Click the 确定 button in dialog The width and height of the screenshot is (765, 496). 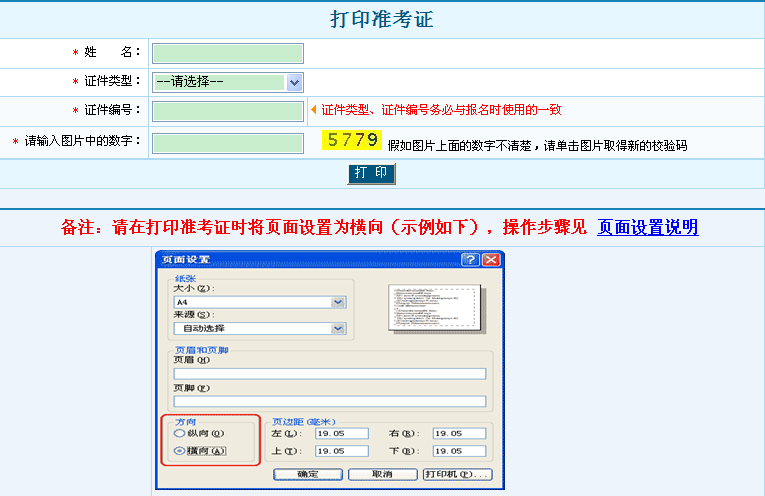[x=307, y=475]
